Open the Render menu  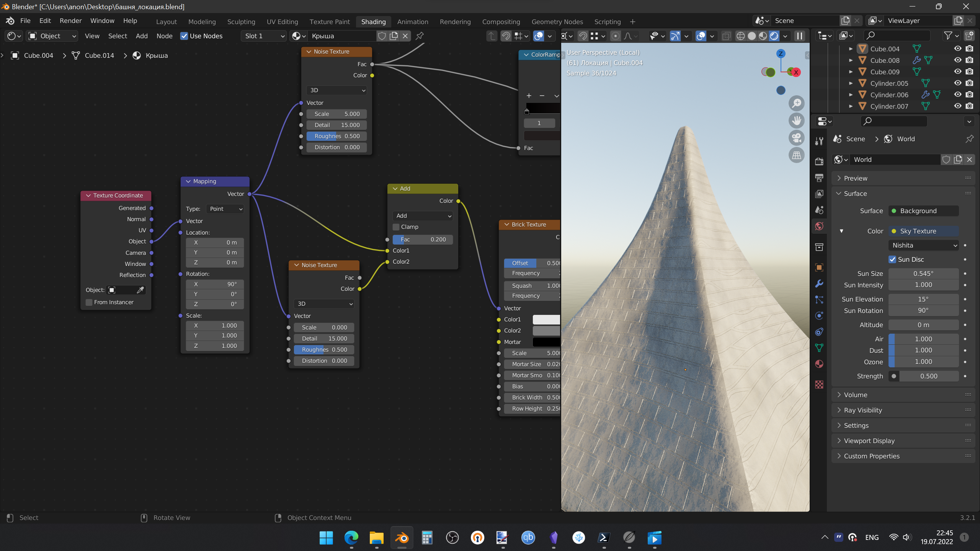[x=70, y=21]
